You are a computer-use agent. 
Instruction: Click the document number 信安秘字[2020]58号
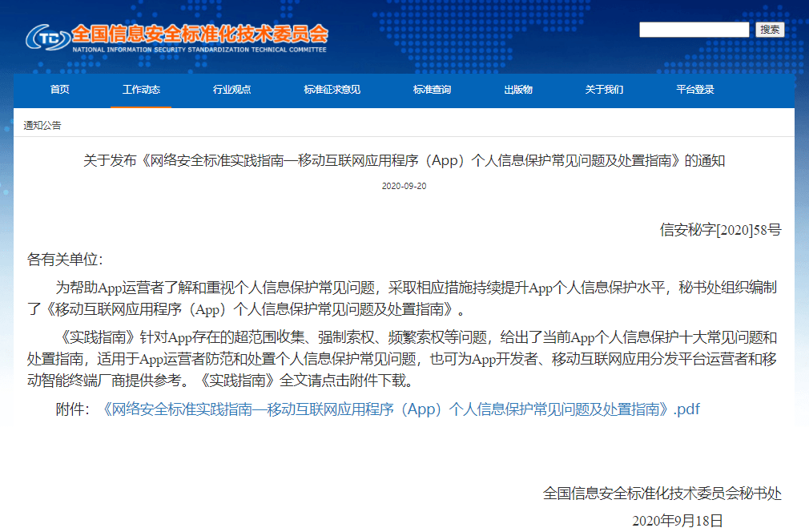(x=720, y=230)
